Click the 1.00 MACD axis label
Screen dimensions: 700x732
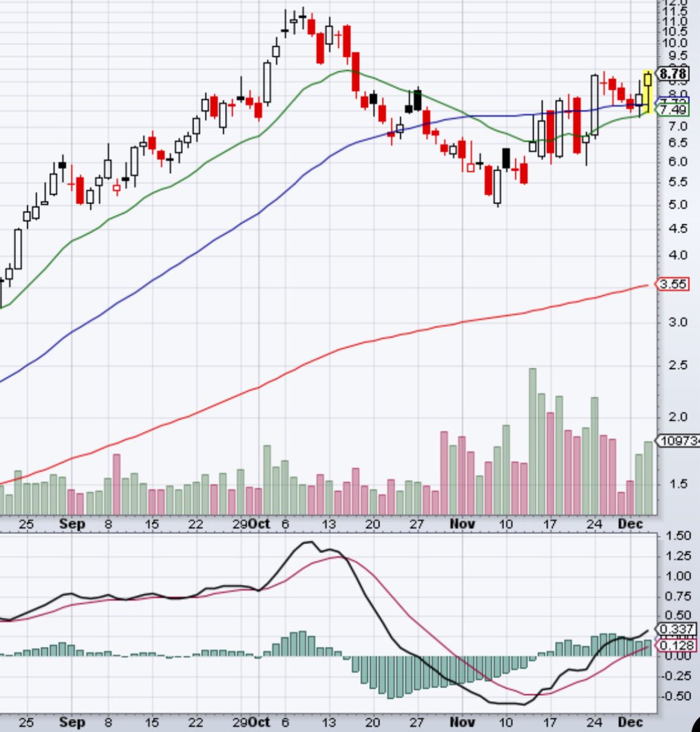click(678, 576)
